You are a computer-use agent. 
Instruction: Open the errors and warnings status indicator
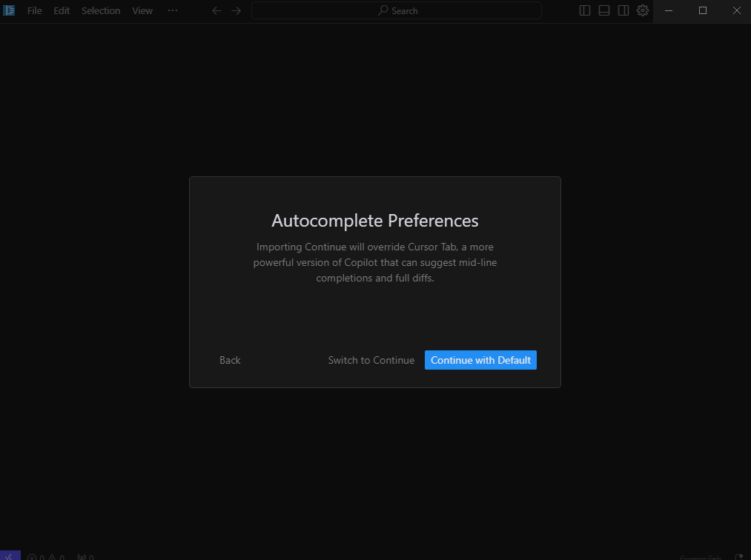tap(46, 556)
